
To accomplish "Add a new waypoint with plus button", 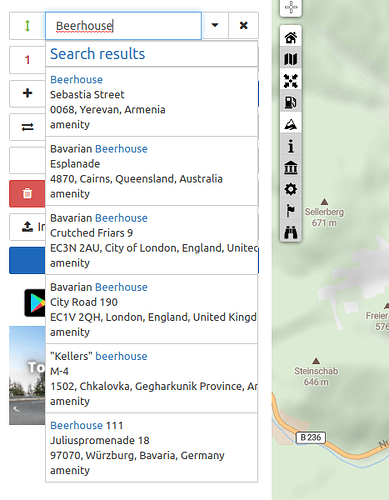I will 27,93.
